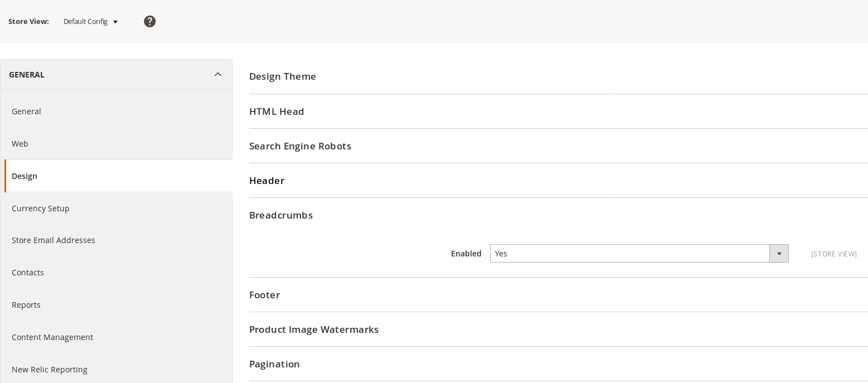Open Store Email Addresses settings

tap(54, 240)
